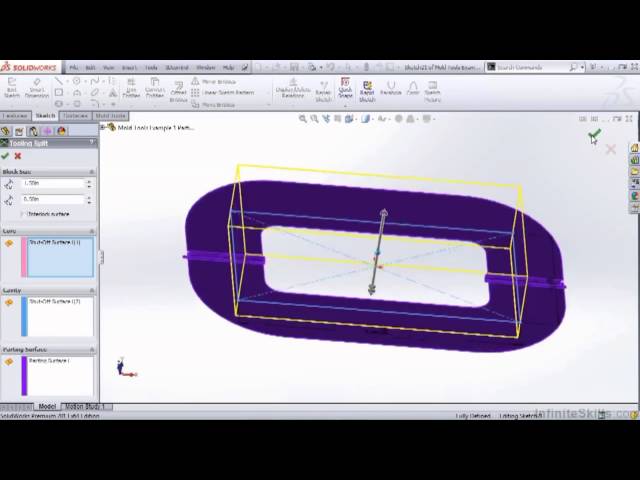Collapse the Block Size section
This screenshot has height=480, width=640.
click(92, 172)
